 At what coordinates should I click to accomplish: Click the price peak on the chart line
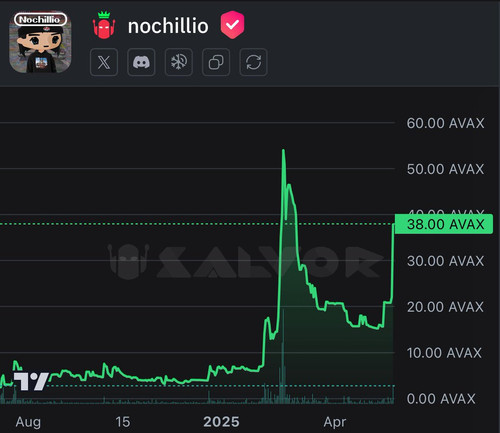[283, 150]
